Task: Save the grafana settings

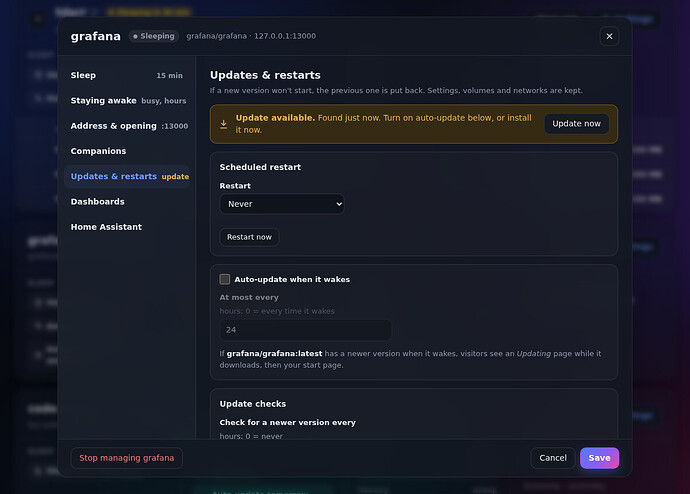Action: coord(599,458)
